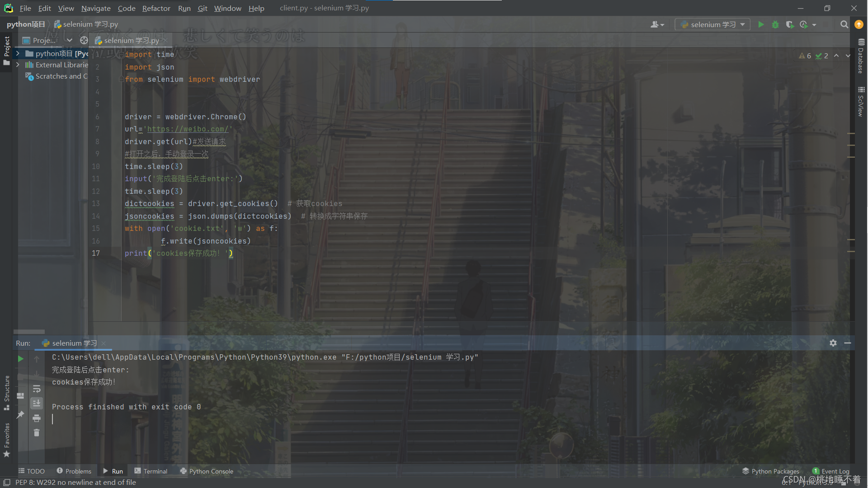Click the Debug bug icon
This screenshot has height=488, width=868.
click(x=775, y=24)
